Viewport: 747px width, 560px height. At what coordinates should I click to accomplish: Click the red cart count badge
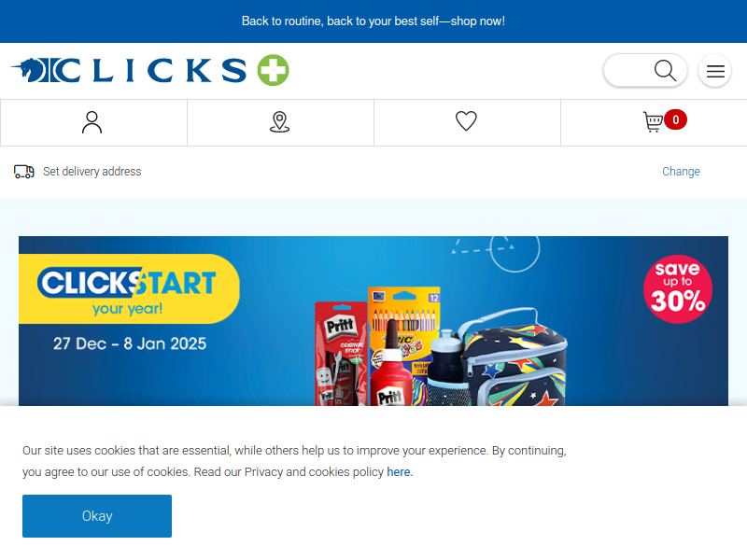(x=675, y=119)
